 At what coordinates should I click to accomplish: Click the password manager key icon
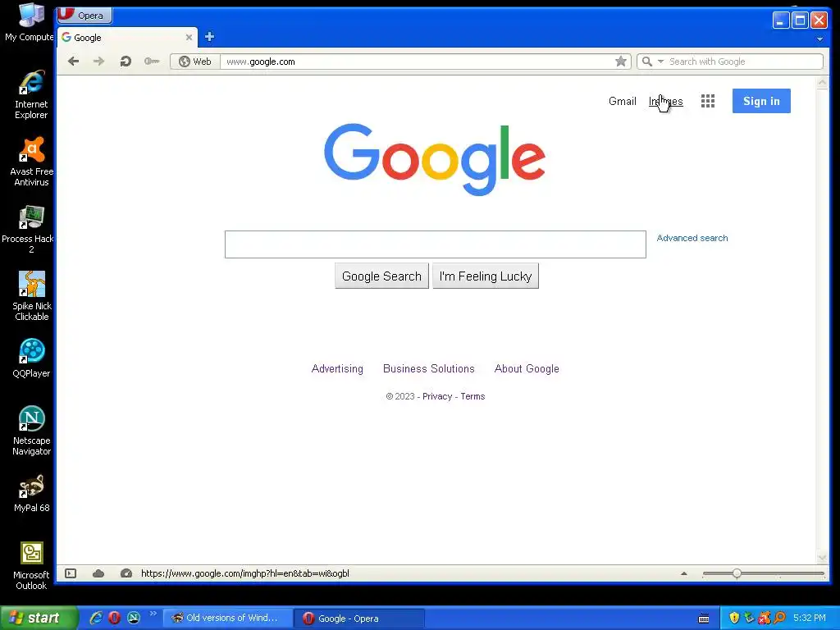[152, 62]
